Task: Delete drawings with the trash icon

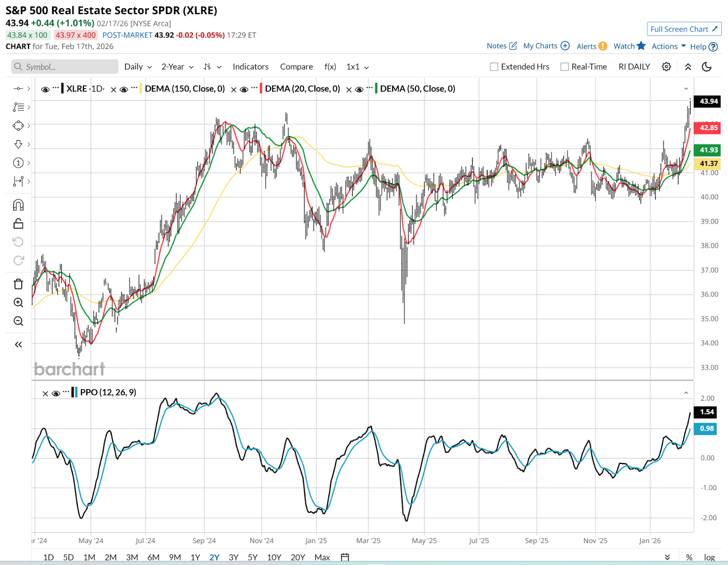Action: (18, 284)
